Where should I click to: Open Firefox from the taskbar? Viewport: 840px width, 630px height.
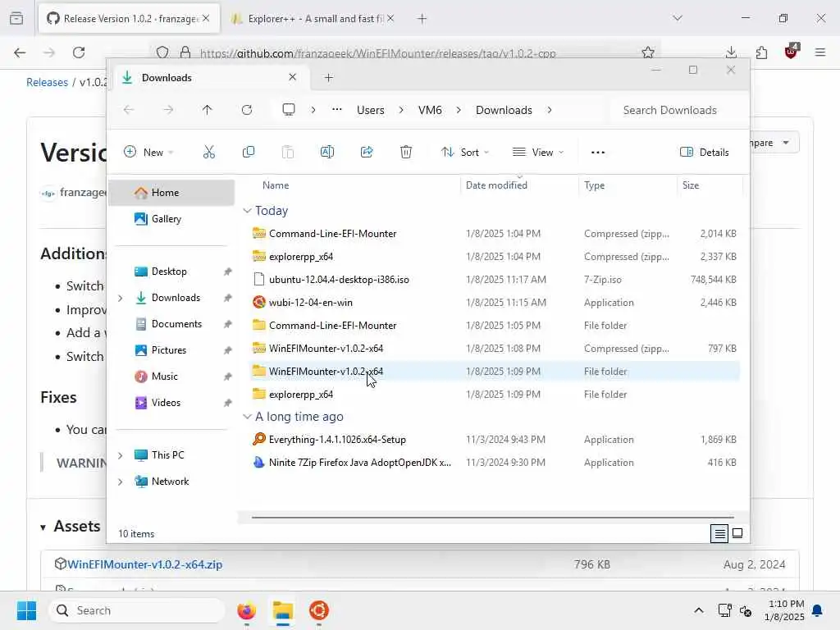pyautogui.click(x=246, y=610)
